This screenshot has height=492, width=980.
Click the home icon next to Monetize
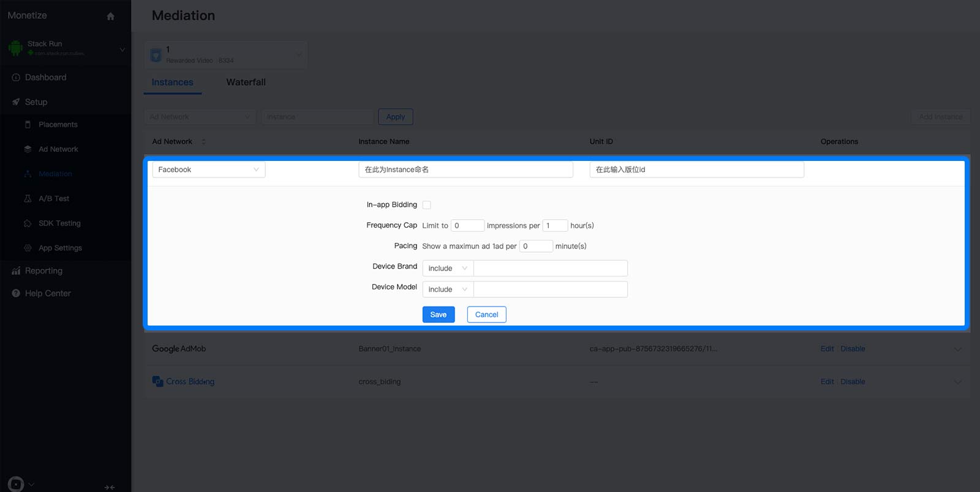[110, 17]
